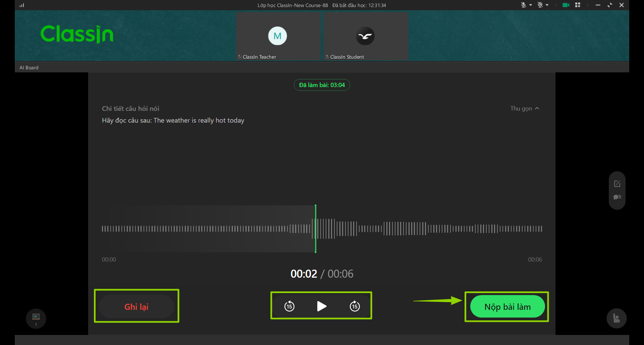Viewport: 644px width, 345px height.
Task: Select the AI Board tab
Action: pyautogui.click(x=29, y=68)
